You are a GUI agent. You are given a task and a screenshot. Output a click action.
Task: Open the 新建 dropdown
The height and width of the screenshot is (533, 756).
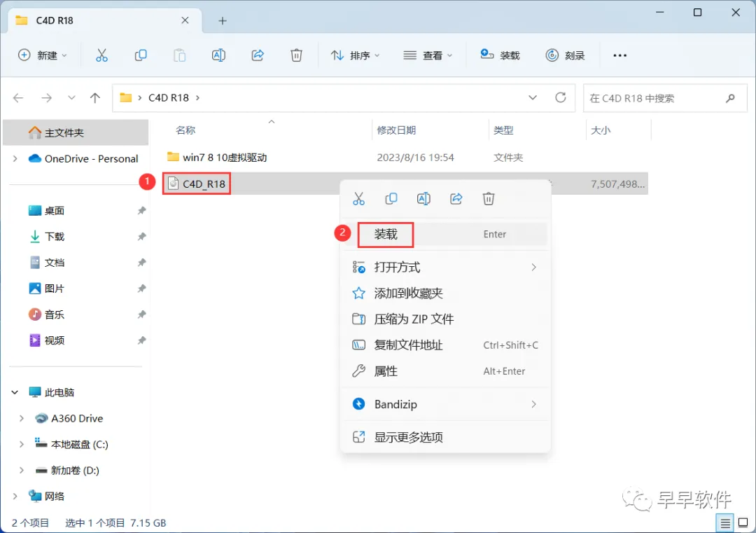[x=43, y=55]
